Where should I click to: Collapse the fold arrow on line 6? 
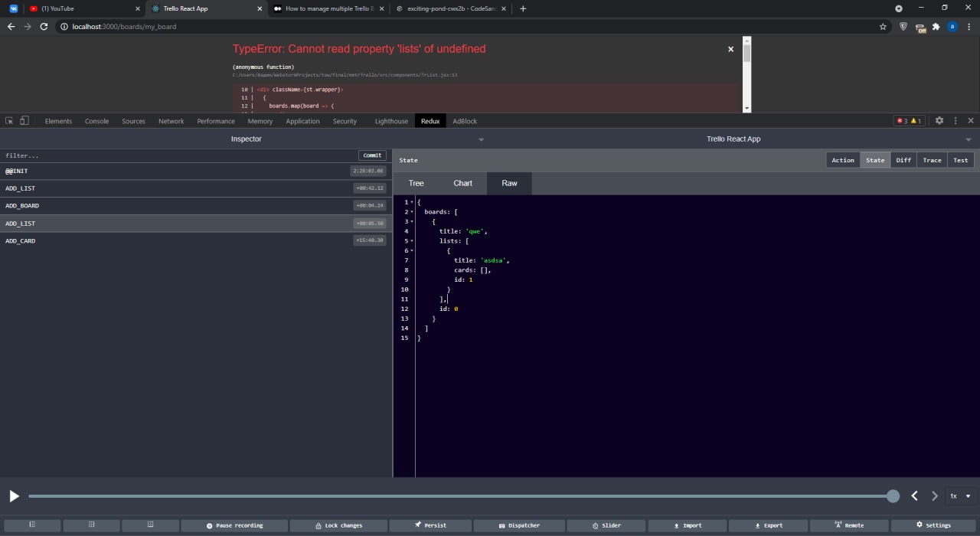tap(412, 250)
